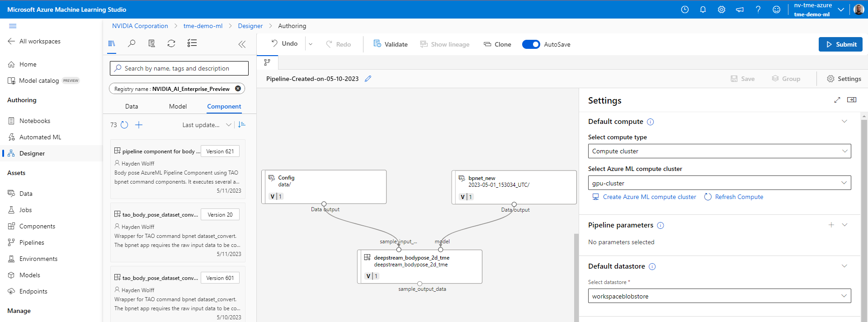
Task: Open the Compute cluster type dropdown
Action: [719, 151]
